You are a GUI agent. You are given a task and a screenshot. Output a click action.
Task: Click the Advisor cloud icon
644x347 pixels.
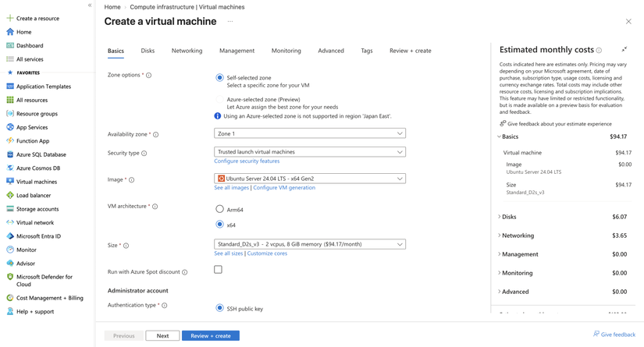click(x=10, y=263)
